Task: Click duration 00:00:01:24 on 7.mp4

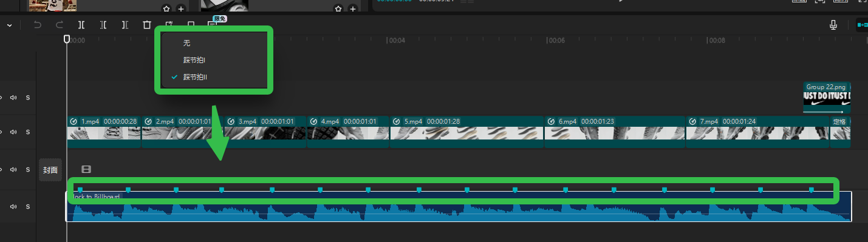Action: point(739,121)
